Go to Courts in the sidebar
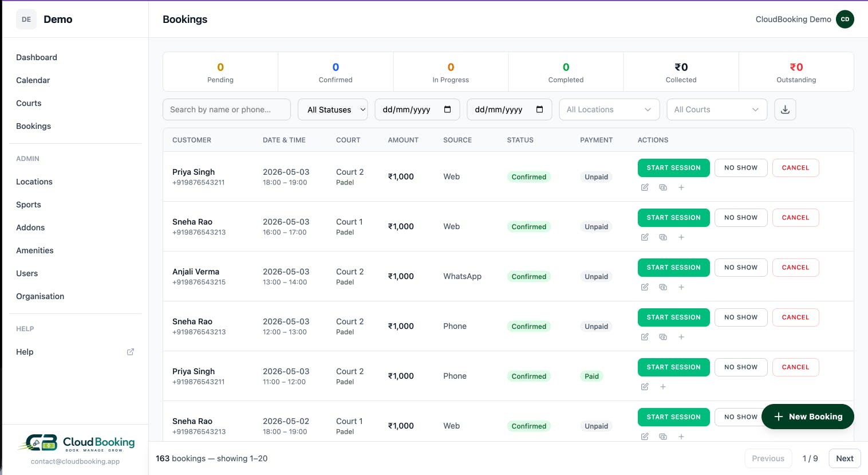 click(29, 103)
